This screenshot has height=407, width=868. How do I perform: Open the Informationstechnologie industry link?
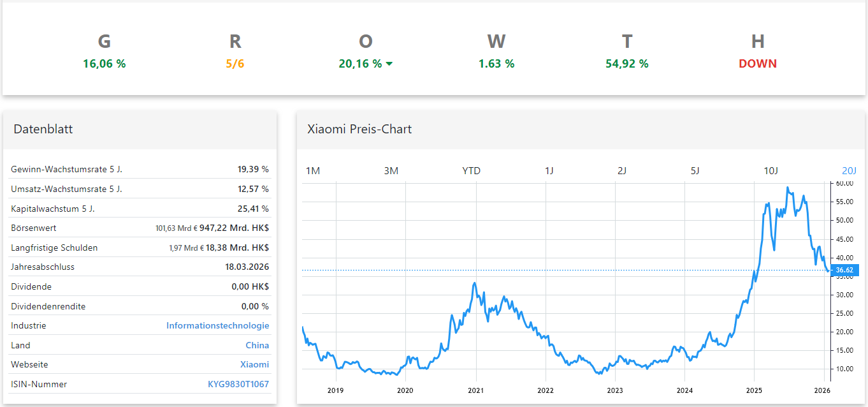217,325
